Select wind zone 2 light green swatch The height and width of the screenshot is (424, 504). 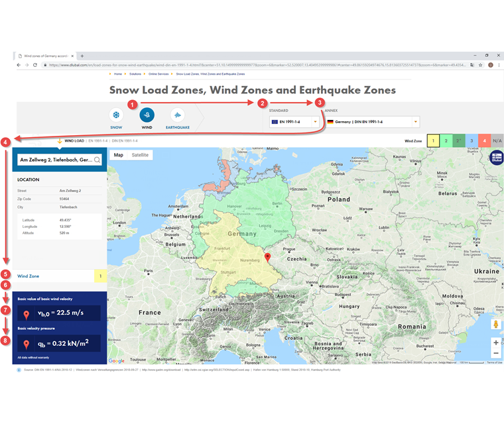tap(446, 140)
